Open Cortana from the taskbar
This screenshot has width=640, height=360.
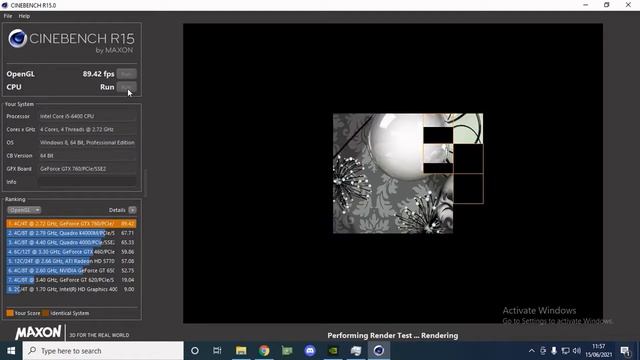tap(195, 351)
